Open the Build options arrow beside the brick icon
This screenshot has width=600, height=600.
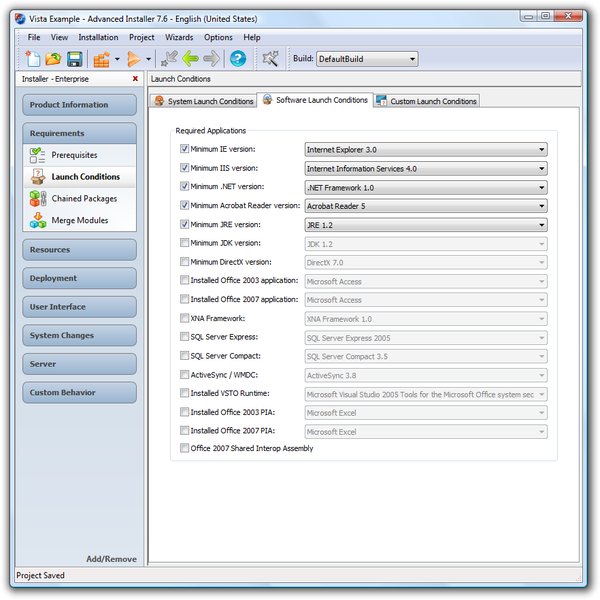pos(117,59)
